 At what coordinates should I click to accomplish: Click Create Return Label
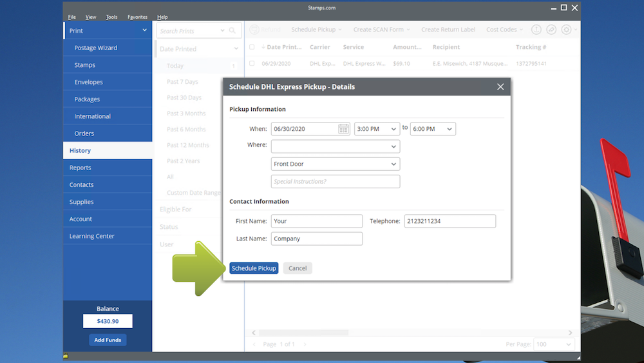pos(448,30)
